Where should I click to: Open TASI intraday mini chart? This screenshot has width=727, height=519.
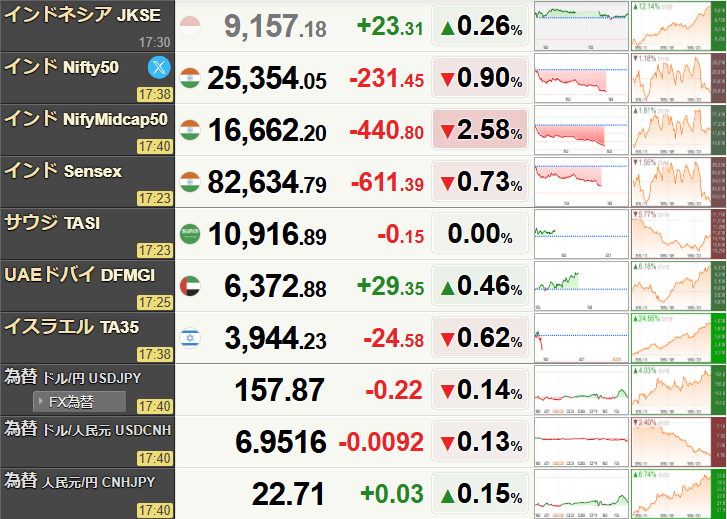(581, 234)
